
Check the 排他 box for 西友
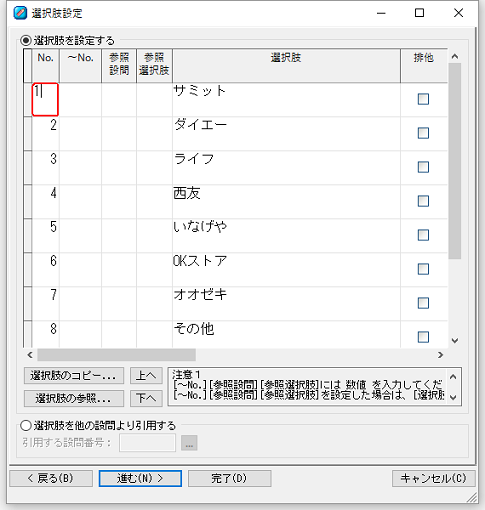pyautogui.click(x=423, y=201)
